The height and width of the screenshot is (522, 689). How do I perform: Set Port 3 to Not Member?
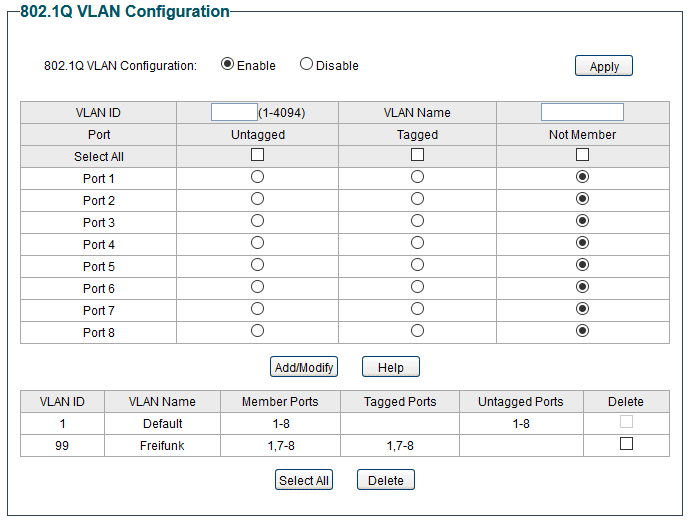tap(582, 221)
